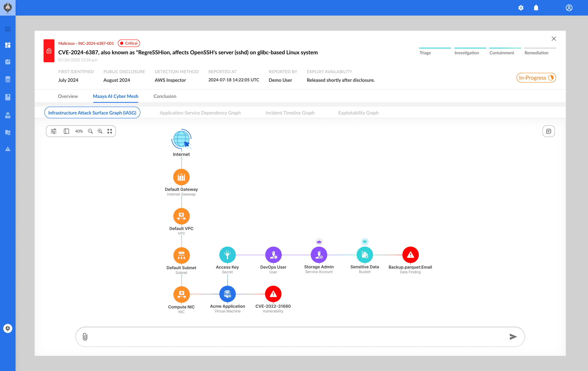The width and height of the screenshot is (588, 371).
Task: Open Exploitability Graph tab
Action: pos(358,113)
